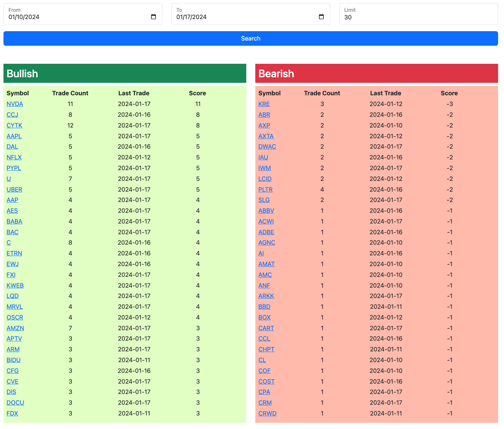The image size is (504, 429).
Task: Open the PLTR symbol link
Action: click(265, 190)
